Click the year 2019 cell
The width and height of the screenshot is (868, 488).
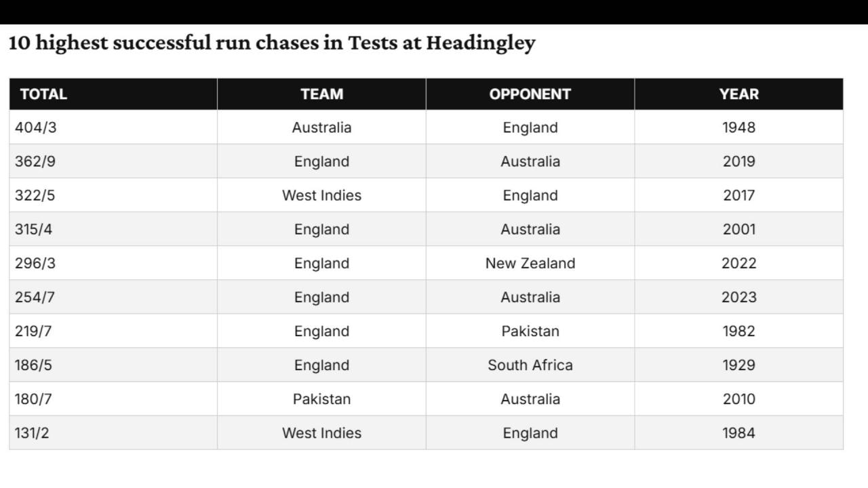click(x=739, y=161)
